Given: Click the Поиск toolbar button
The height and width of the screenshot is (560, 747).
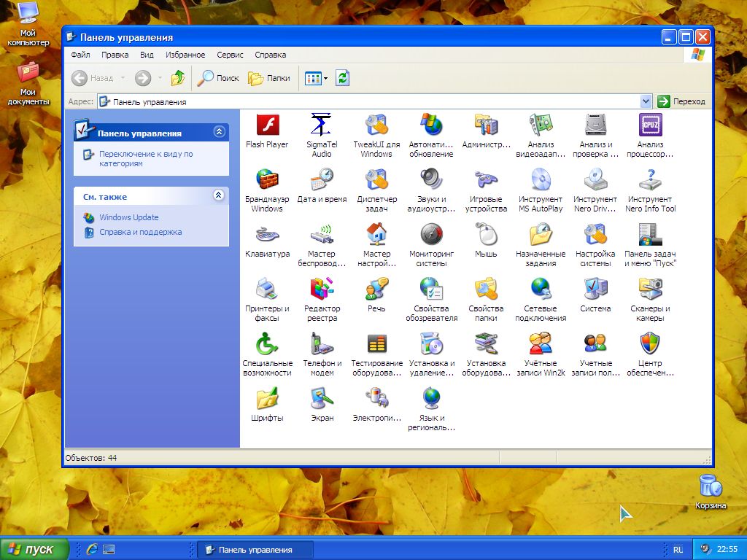Looking at the screenshot, I should click(x=219, y=78).
